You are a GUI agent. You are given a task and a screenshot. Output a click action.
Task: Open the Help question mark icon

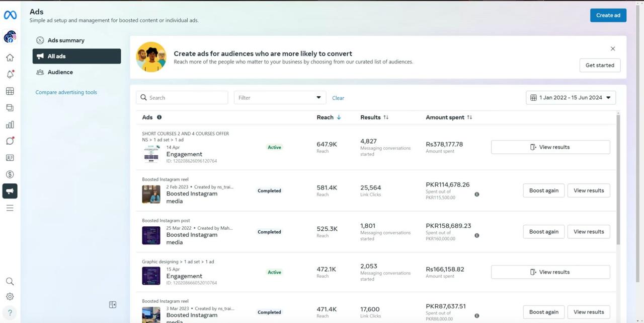pyautogui.click(x=10, y=312)
